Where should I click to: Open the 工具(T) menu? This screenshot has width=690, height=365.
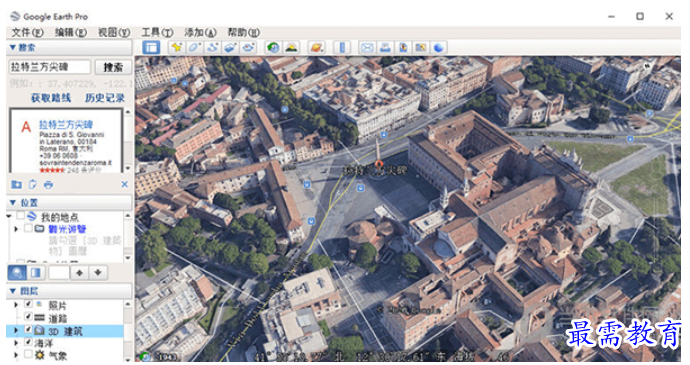[157, 32]
